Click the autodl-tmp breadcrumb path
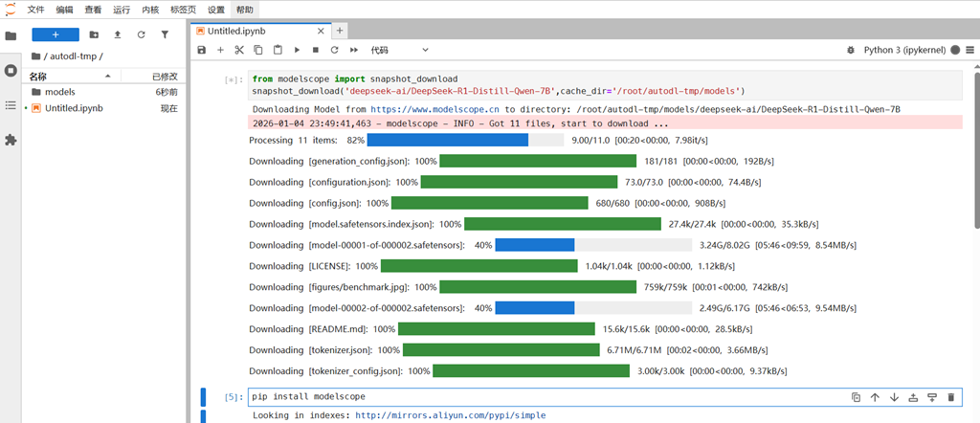Screen dimensions: 980x423 (75, 56)
